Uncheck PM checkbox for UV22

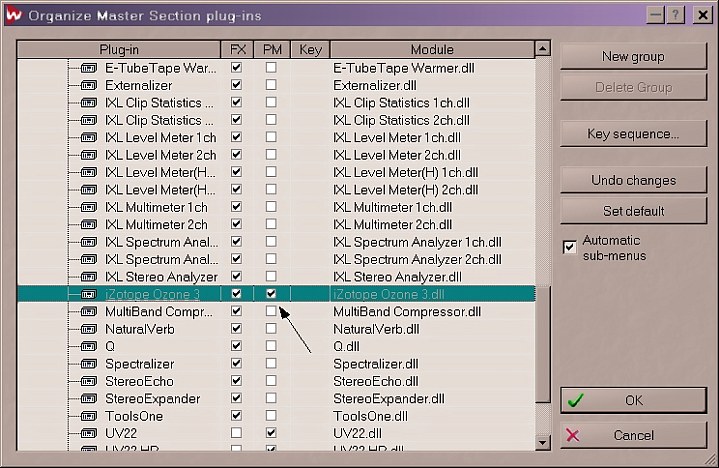pyautogui.click(x=271, y=432)
